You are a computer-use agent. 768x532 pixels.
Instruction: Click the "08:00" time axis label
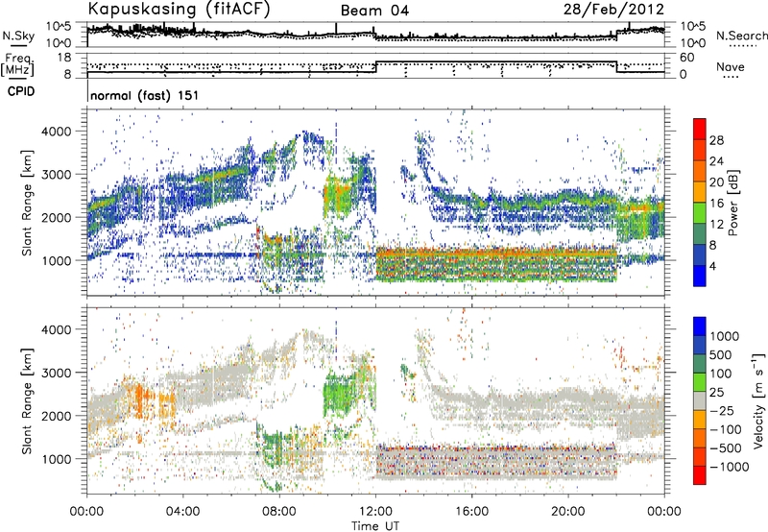point(279,512)
